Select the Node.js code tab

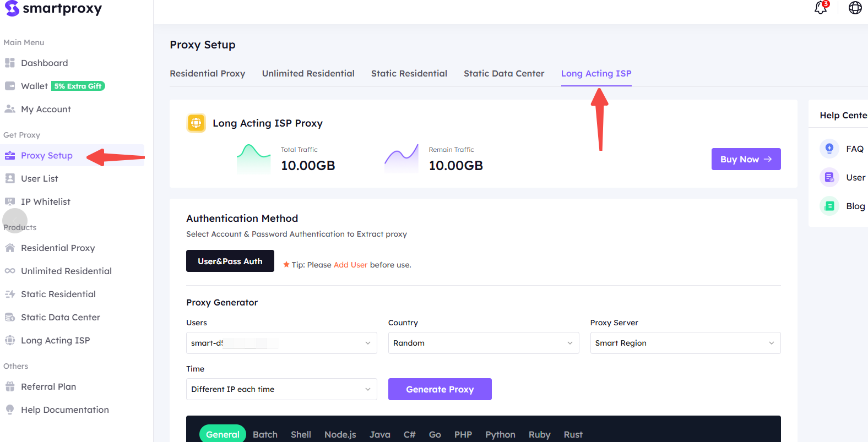pyautogui.click(x=340, y=434)
